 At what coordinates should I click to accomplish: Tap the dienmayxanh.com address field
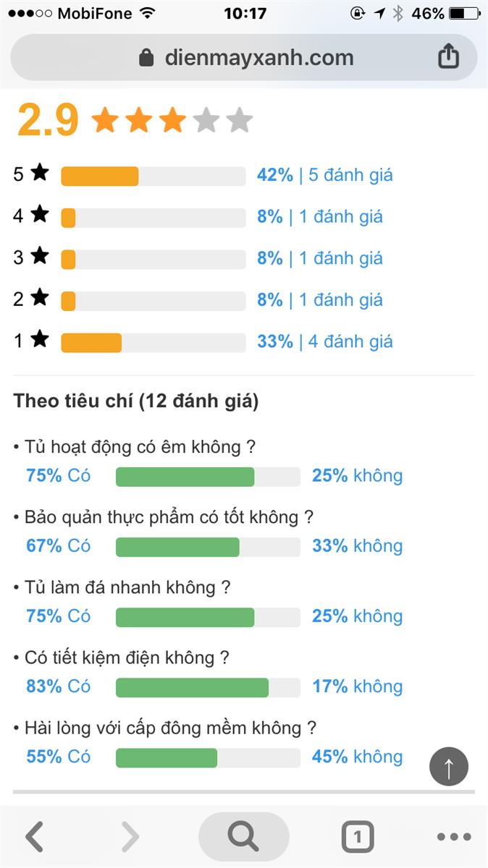258,58
